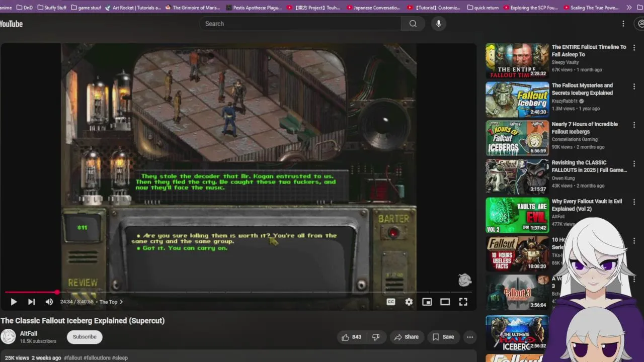Open AltFall channel name link
Image resolution: width=644 pixels, height=362 pixels.
pyautogui.click(x=29, y=333)
